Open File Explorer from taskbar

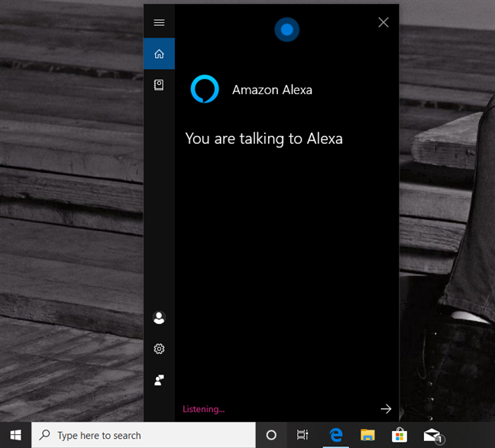pos(367,435)
